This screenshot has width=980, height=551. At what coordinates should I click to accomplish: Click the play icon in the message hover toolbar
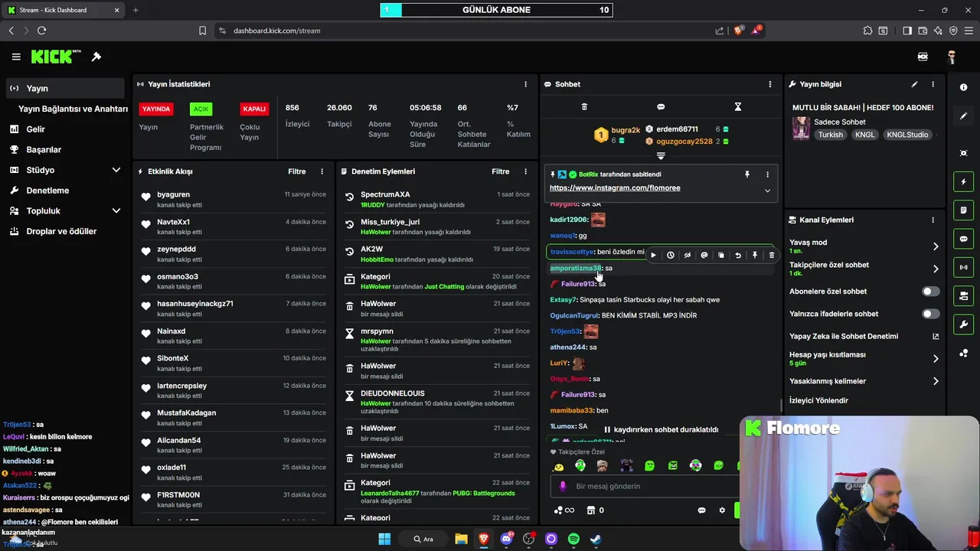coord(653,256)
